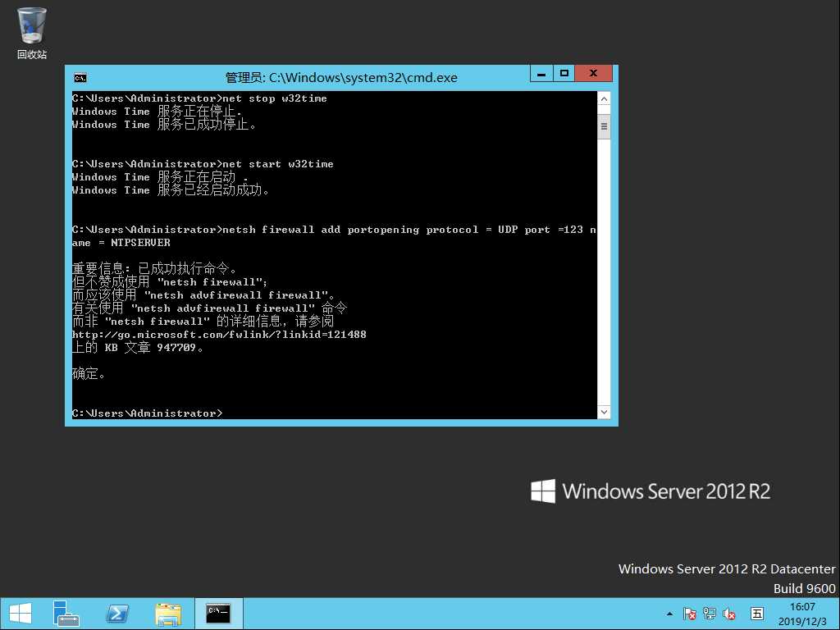Click the '重要信息: 已成功执行命令' line
The height and width of the screenshot is (630, 840).
[154, 268]
